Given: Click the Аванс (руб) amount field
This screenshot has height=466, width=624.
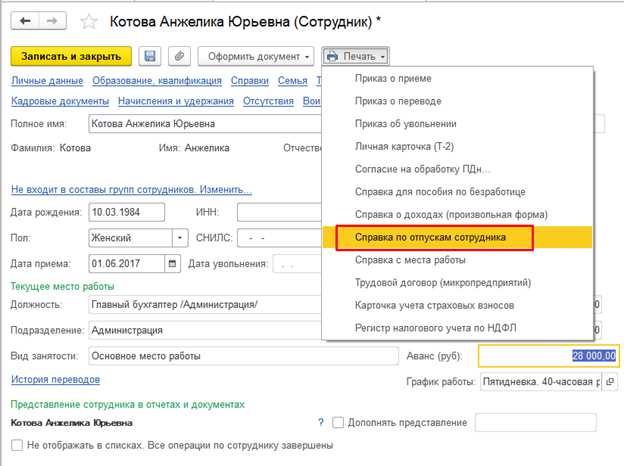Looking at the screenshot, I should click(x=549, y=355).
